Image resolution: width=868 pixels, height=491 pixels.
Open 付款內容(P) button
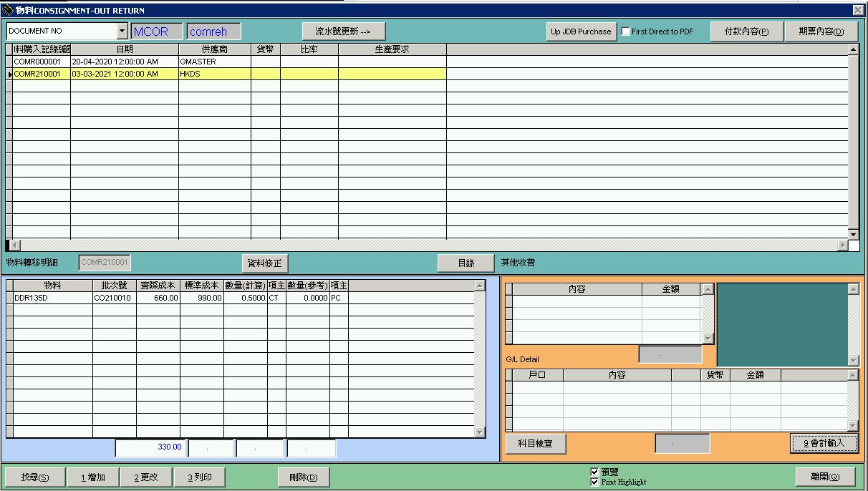click(747, 31)
